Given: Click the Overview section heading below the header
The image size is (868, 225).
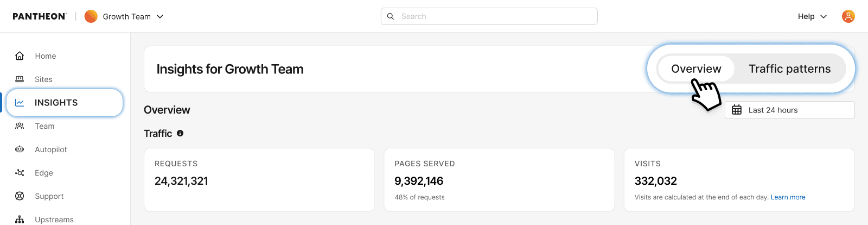Looking at the screenshot, I should coord(167,110).
